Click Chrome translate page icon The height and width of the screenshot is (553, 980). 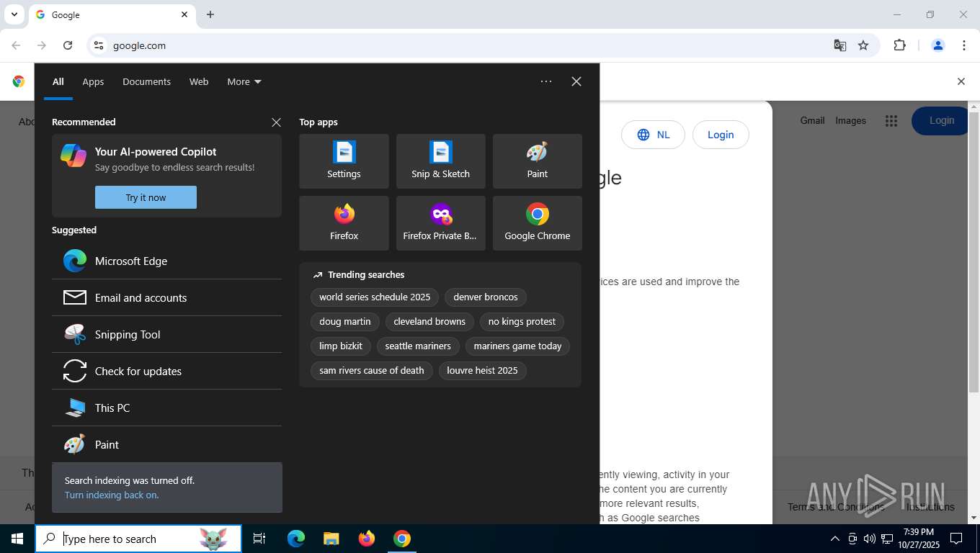(840, 45)
